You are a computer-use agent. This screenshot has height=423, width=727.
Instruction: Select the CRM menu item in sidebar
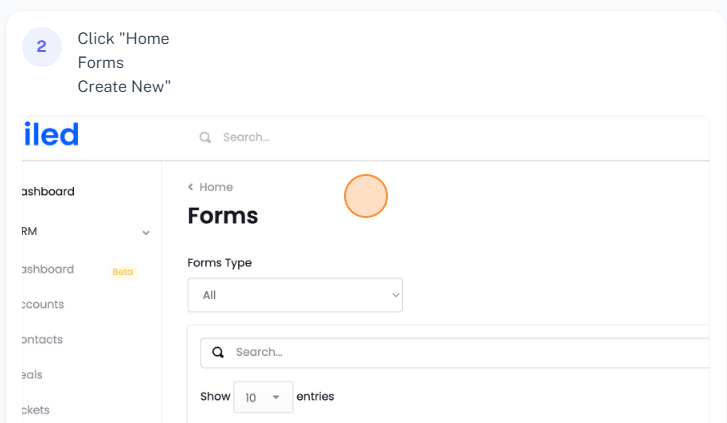30,231
